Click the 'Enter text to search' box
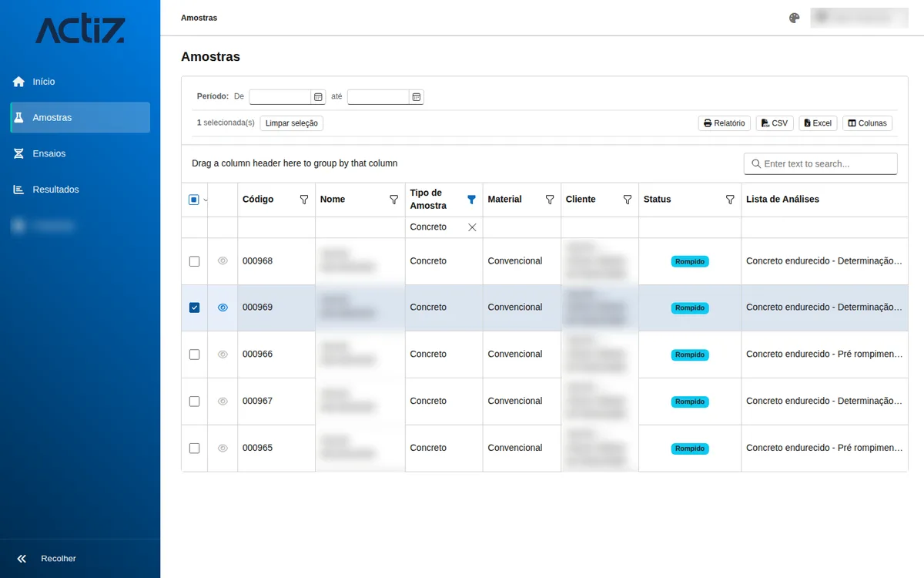 pos(820,164)
